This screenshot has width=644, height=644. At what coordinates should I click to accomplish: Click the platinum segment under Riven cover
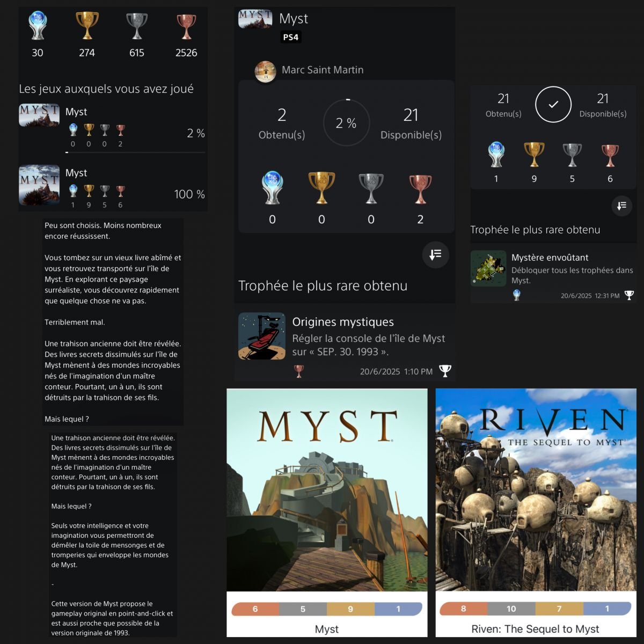(x=607, y=609)
